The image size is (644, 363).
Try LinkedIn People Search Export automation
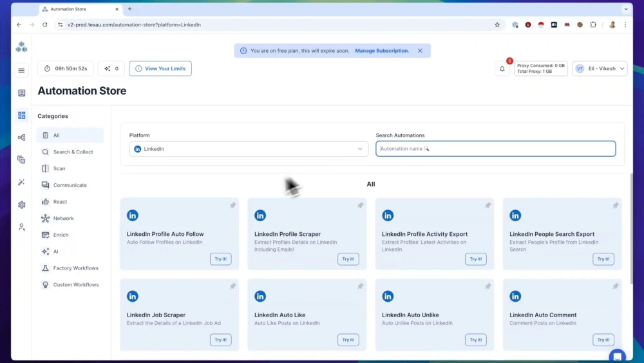pos(603,259)
